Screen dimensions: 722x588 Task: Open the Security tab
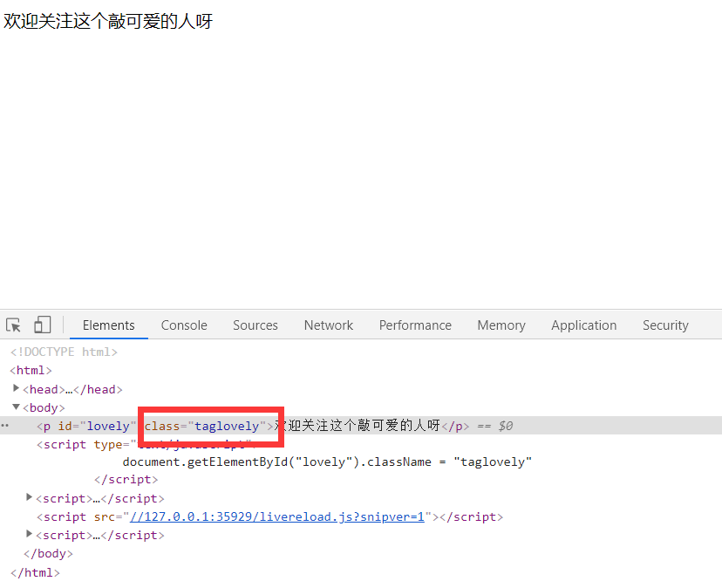tap(665, 325)
